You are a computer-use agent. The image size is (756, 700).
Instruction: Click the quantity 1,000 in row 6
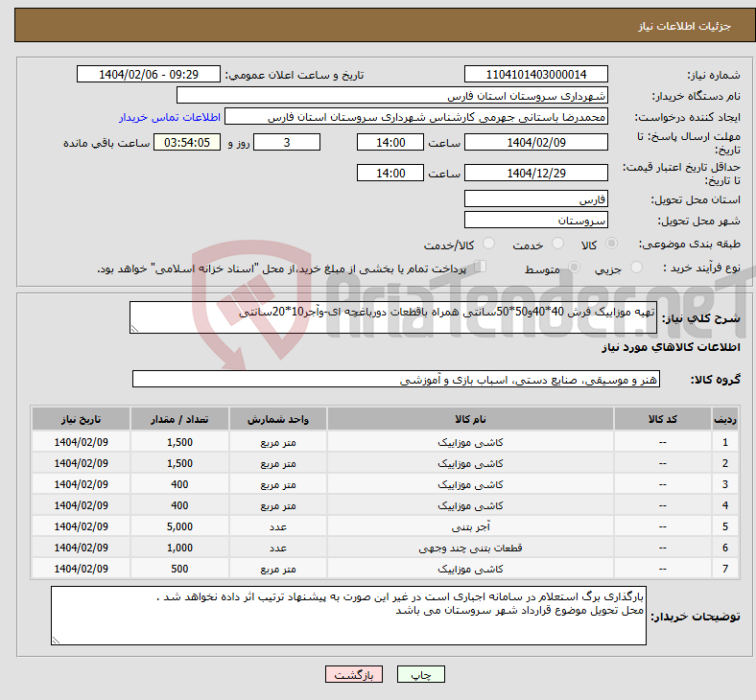click(x=179, y=548)
